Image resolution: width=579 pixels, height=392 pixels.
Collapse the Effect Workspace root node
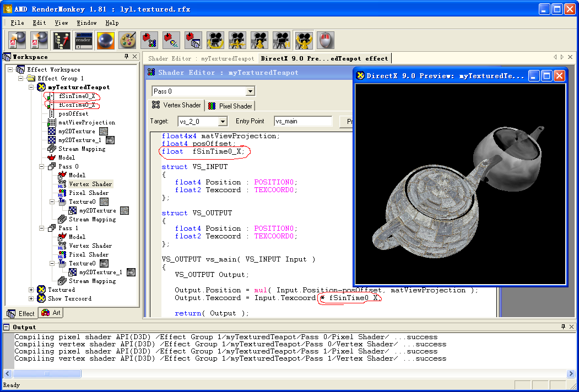[10, 69]
